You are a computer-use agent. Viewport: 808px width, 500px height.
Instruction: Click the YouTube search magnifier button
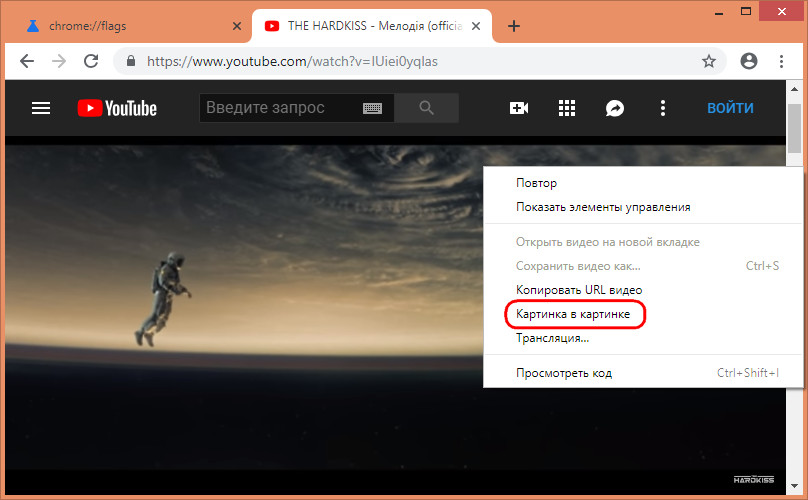coord(426,108)
